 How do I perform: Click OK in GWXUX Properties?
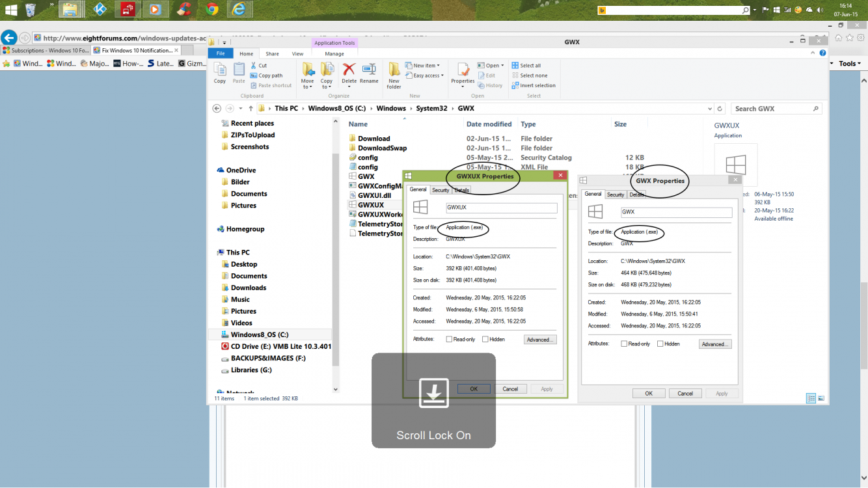(x=474, y=388)
